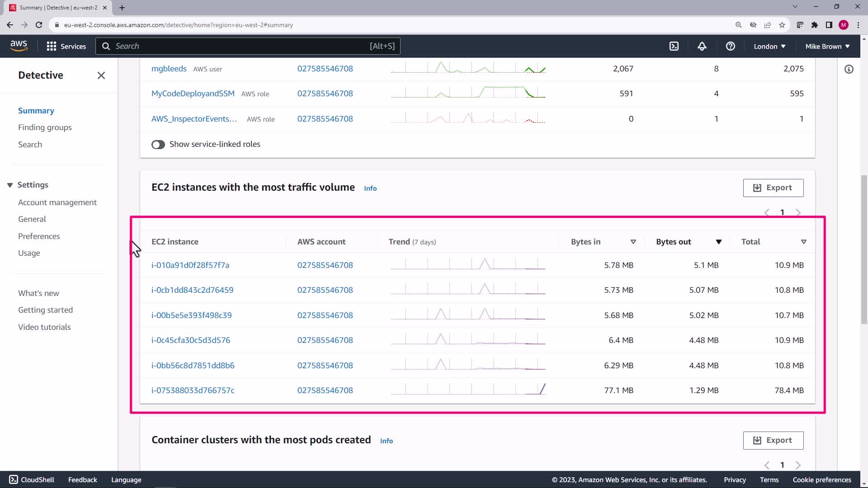Viewport: 868px width, 488px height.
Task: Open the London region dropdown
Action: click(x=769, y=46)
